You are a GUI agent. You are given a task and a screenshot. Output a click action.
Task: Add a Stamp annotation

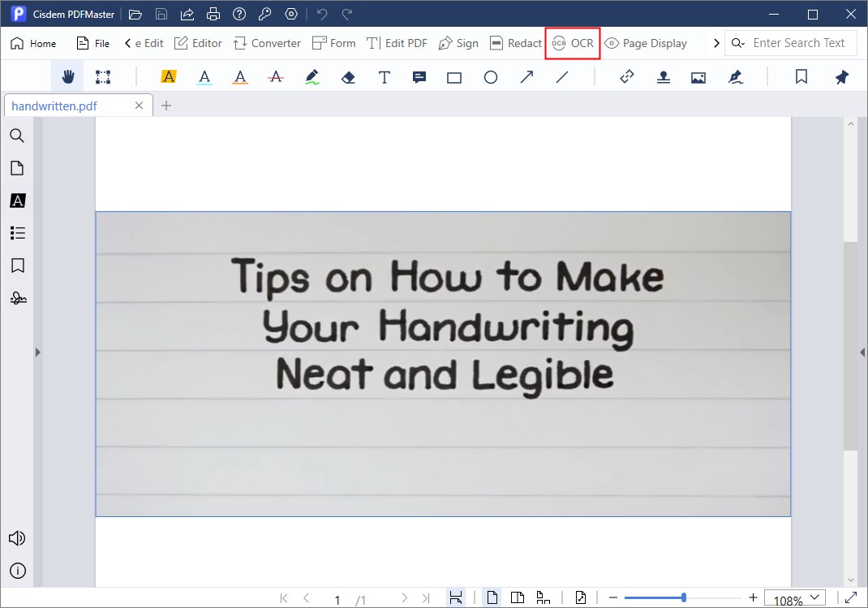click(663, 77)
